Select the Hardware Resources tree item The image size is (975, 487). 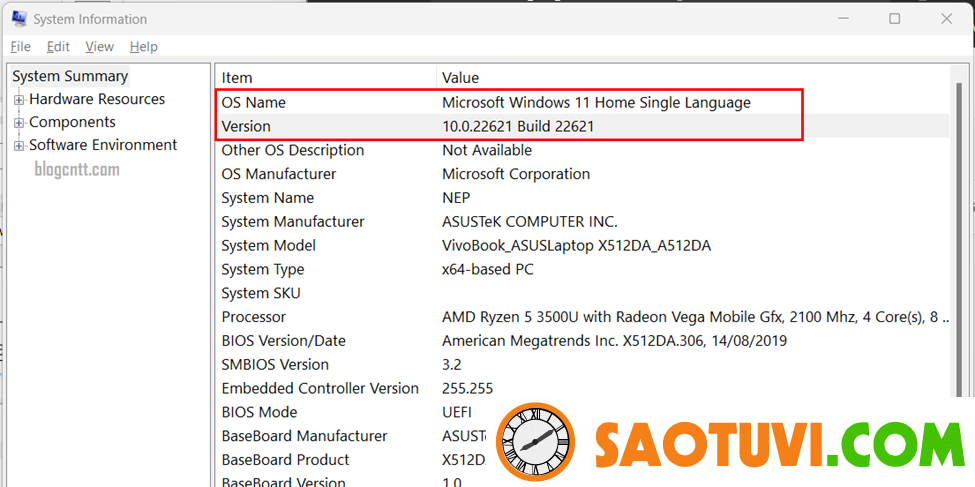(x=97, y=100)
